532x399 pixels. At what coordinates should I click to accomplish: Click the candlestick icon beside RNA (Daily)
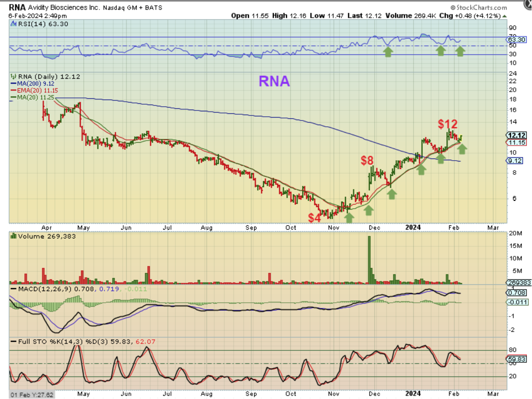coord(13,77)
